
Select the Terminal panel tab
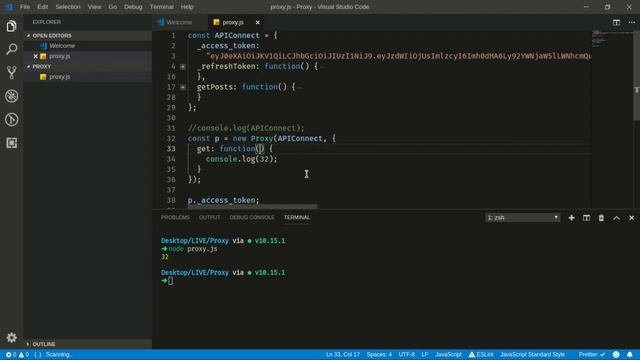(x=297, y=218)
